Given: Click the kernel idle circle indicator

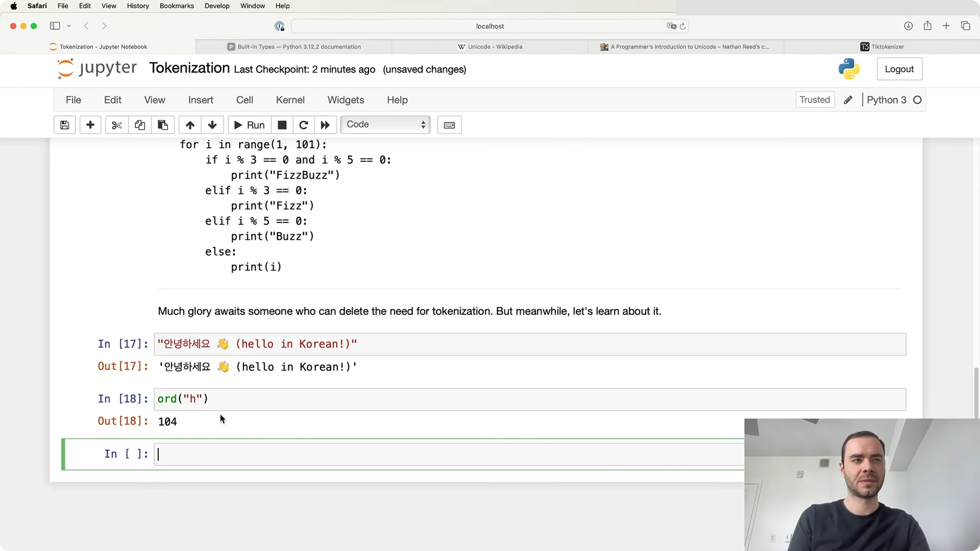Looking at the screenshot, I should pyautogui.click(x=917, y=99).
